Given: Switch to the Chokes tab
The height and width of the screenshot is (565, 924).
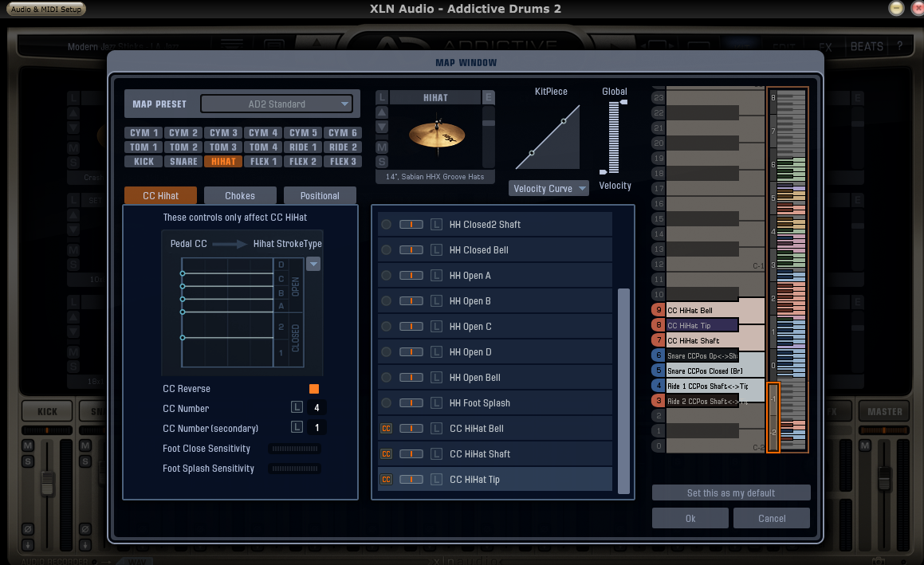Looking at the screenshot, I should (x=240, y=195).
